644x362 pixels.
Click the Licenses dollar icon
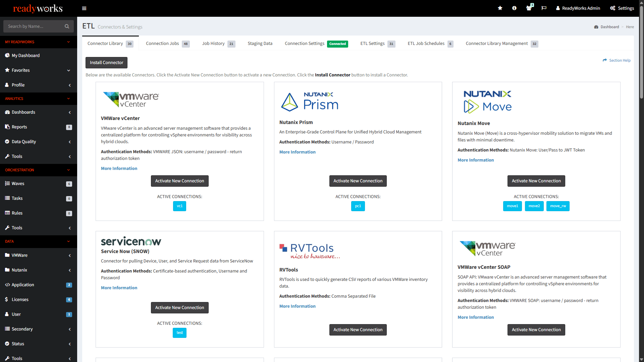(x=6, y=299)
